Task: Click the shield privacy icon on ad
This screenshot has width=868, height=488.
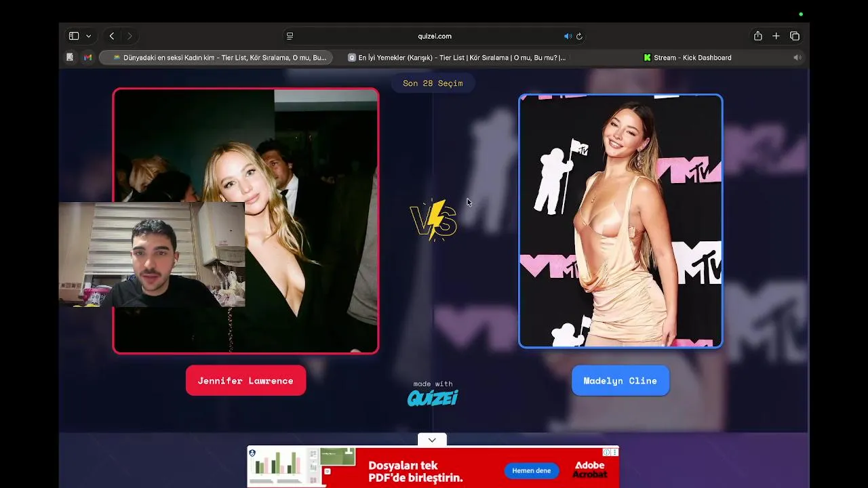Action: click(252, 453)
